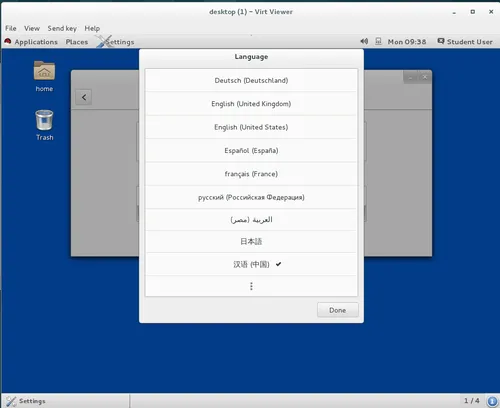This screenshot has height=408, width=500.
Task: Select English (United Kingdom) language
Action: (x=251, y=104)
